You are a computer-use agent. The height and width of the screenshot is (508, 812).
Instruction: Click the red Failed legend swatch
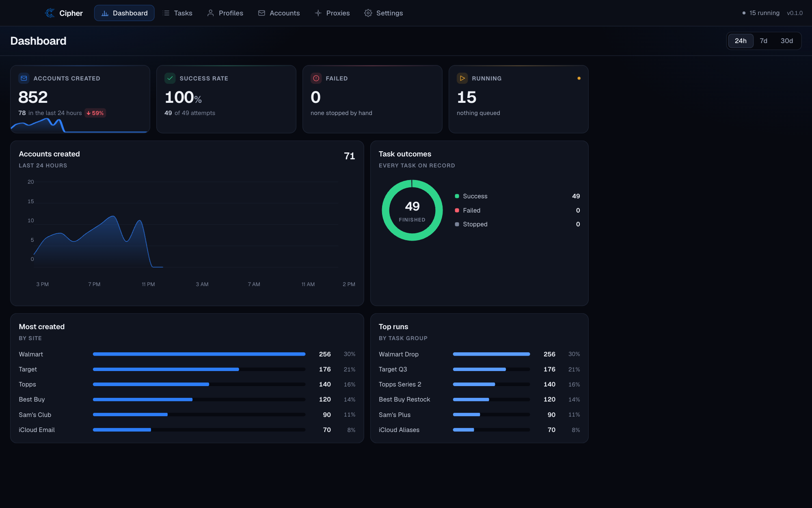pyautogui.click(x=457, y=210)
